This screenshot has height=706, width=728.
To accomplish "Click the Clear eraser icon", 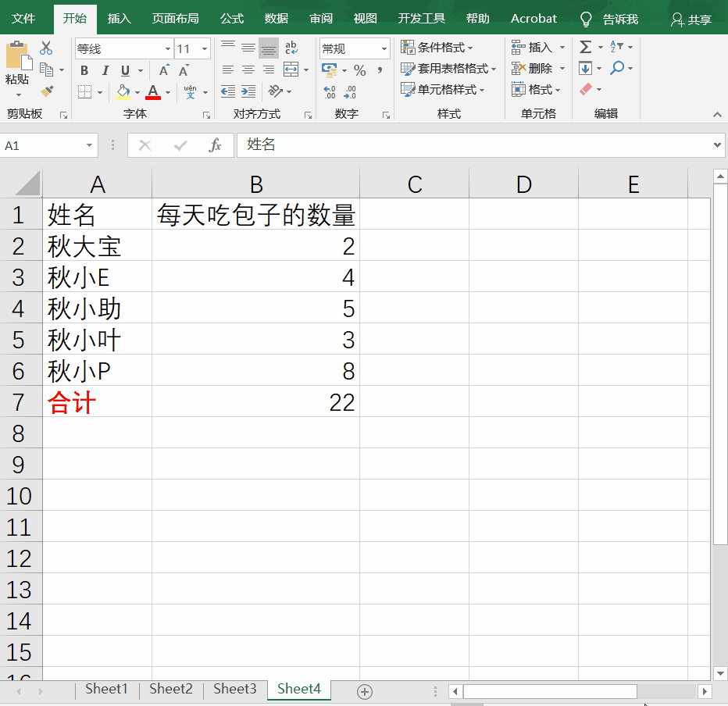I will coord(585,88).
